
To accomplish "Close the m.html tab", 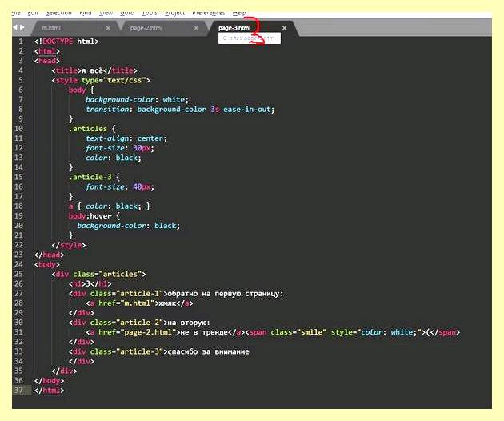I will click(108, 28).
